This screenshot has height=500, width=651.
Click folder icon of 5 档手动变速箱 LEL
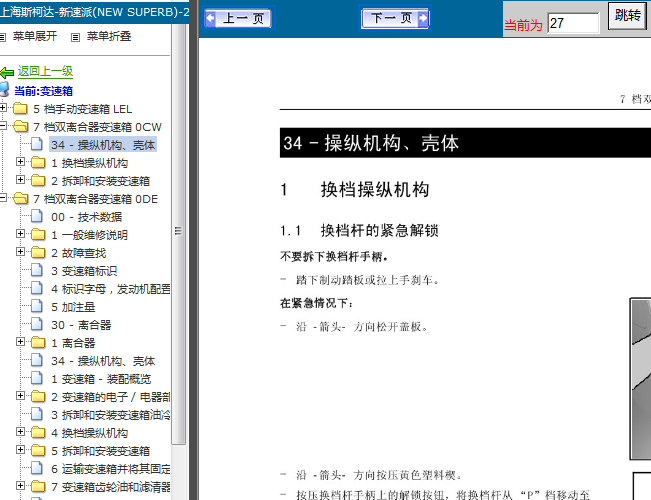(20, 109)
